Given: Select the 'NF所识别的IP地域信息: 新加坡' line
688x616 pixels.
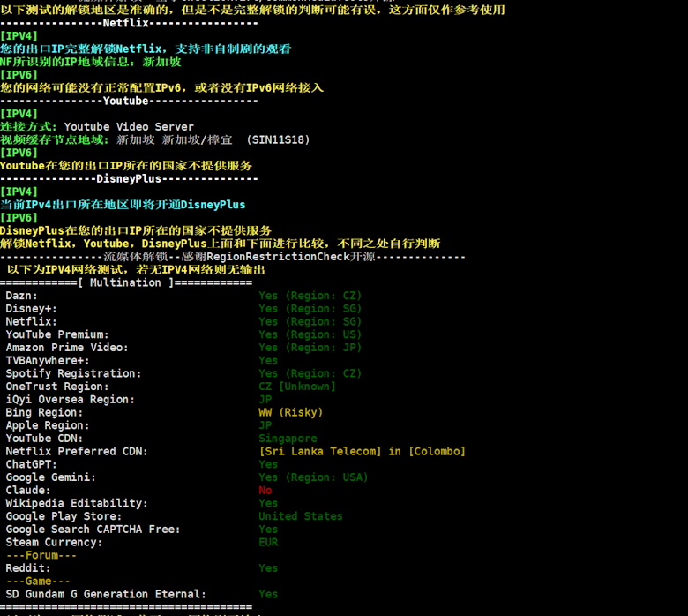Looking at the screenshot, I should [90, 62].
